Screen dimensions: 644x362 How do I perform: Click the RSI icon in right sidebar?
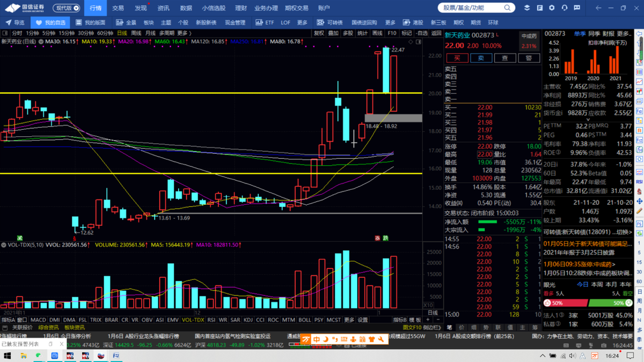(x=639, y=182)
